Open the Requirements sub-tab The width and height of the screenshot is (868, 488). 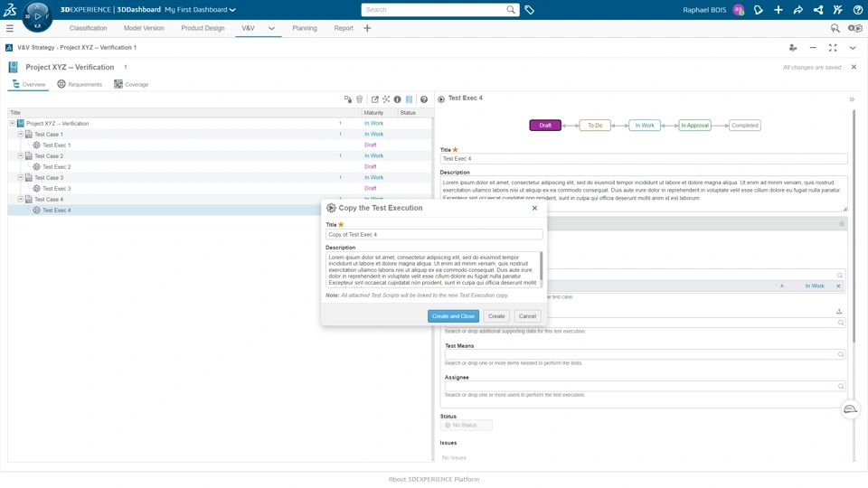click(80, 84)
